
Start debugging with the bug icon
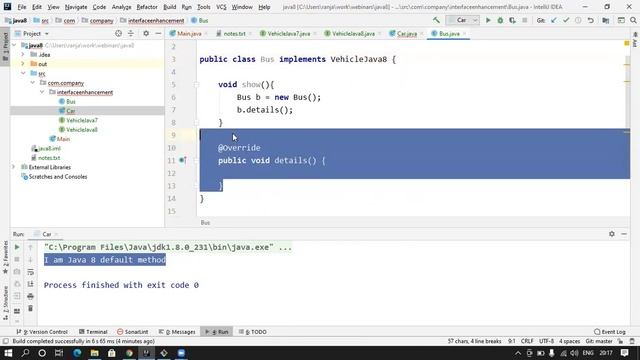500,20
